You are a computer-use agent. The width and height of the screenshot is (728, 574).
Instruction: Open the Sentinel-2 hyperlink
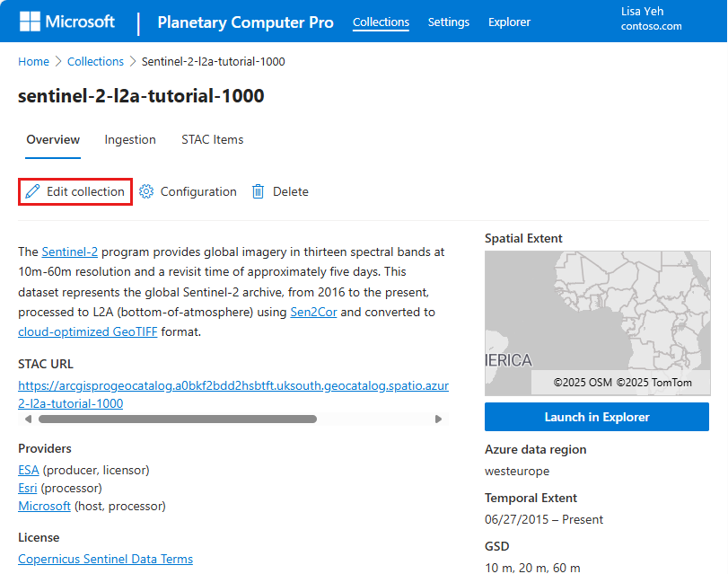point(70,252)
